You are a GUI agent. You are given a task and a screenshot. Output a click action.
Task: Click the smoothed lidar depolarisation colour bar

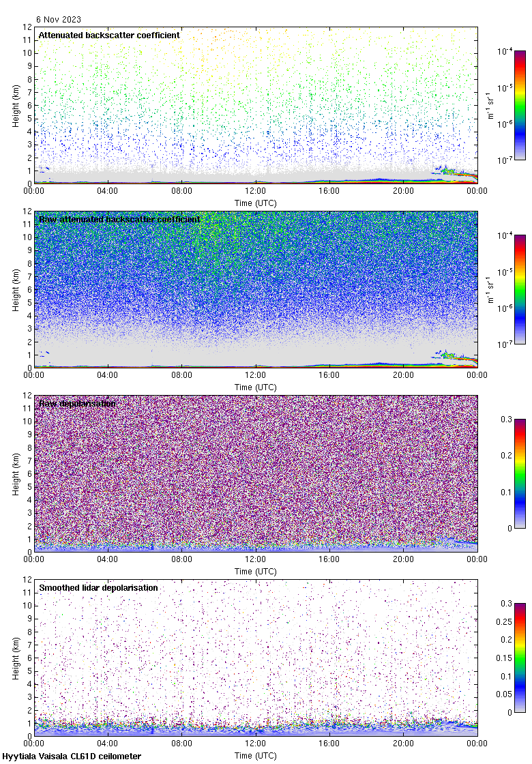(x=520, y=658)
